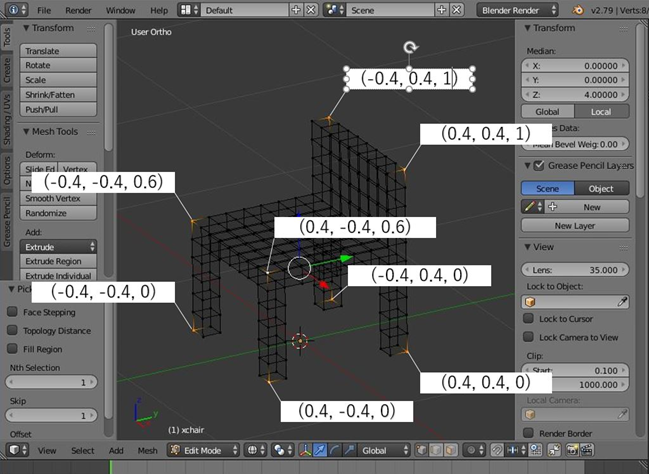Remove the Scene with X icon
This screenshot has height=474, width=649.
point(456,10)
